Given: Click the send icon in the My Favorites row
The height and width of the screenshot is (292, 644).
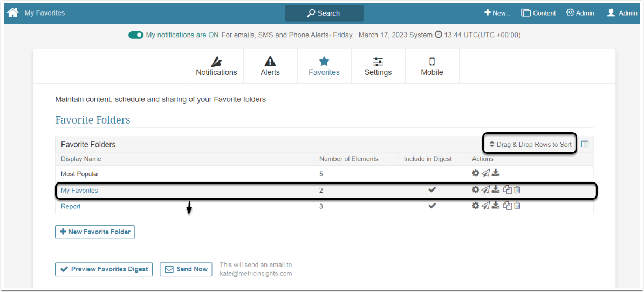Looking at the screenshot, I should (x=485, y=189).
